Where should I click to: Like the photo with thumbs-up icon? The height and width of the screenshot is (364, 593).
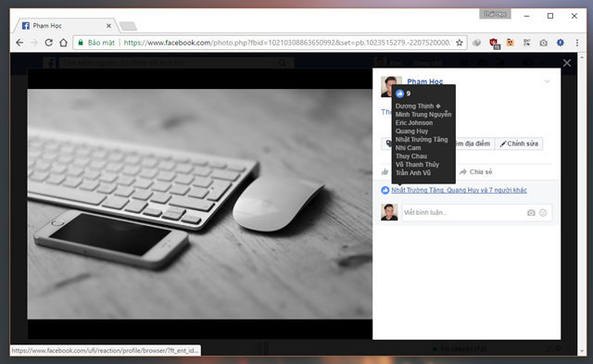(x=385, y=172)
